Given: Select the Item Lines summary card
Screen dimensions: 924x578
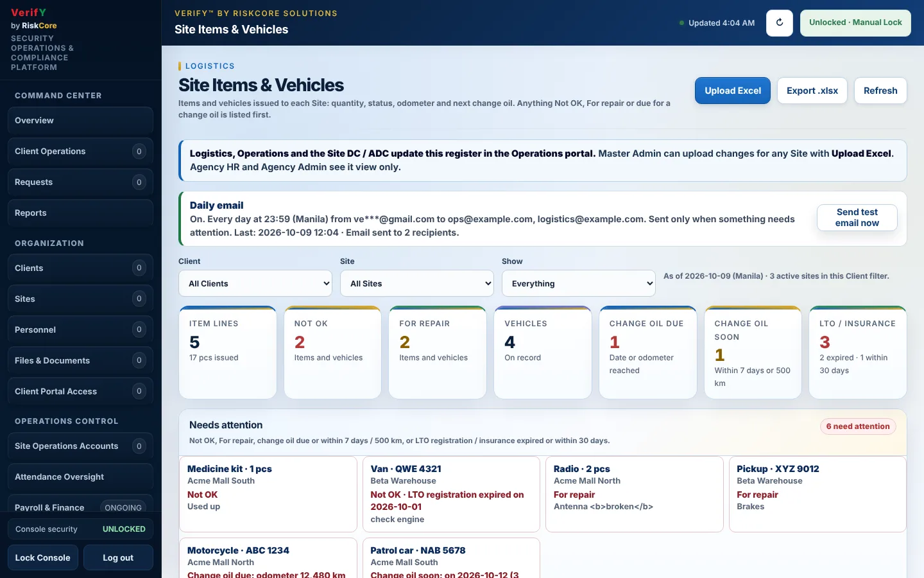Looking at the screenshot, I should pyautogui.click(x=228, y=353).
